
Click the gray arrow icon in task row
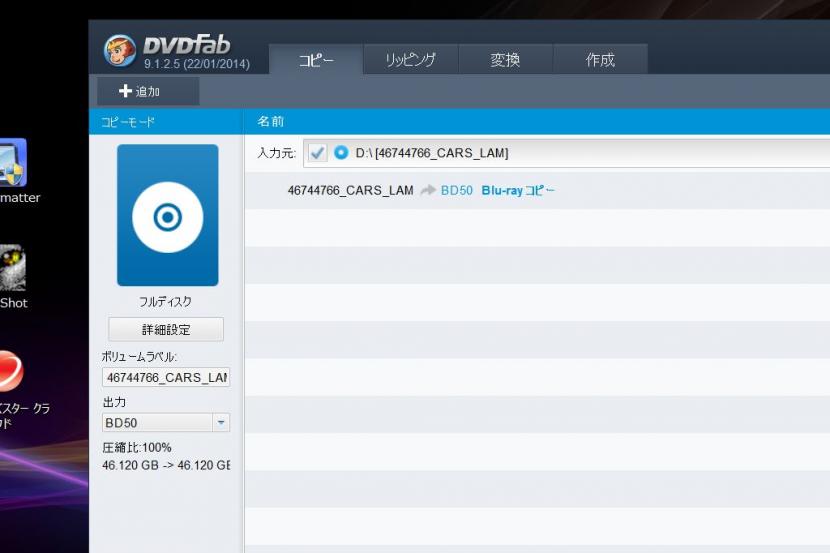(428, 190)
